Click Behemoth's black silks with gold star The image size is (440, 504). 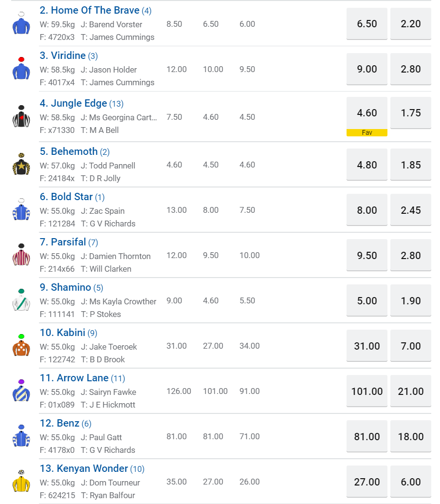point(21,164)
